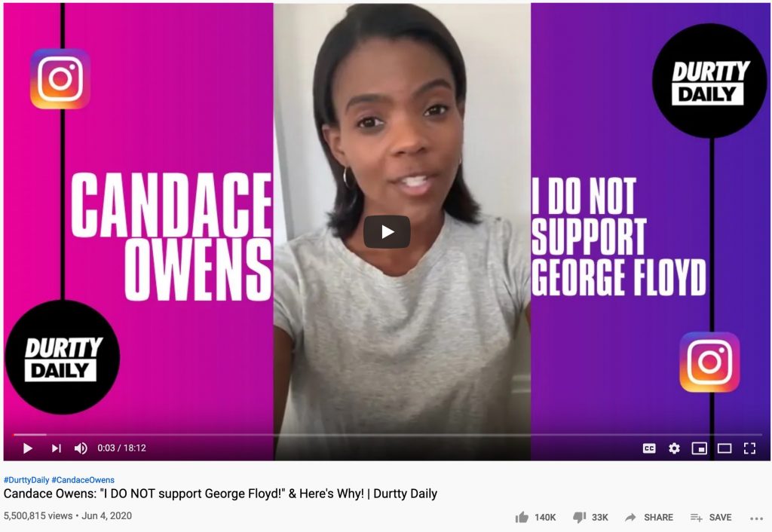Mute the video volume
Screen dimensions: 772x532
click(x=81, y=448)
